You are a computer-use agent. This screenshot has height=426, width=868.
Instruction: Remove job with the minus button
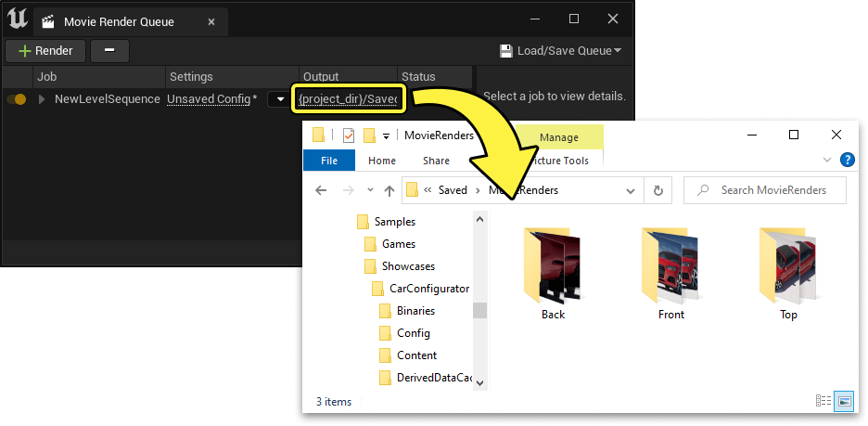click(x=109, y=51)
